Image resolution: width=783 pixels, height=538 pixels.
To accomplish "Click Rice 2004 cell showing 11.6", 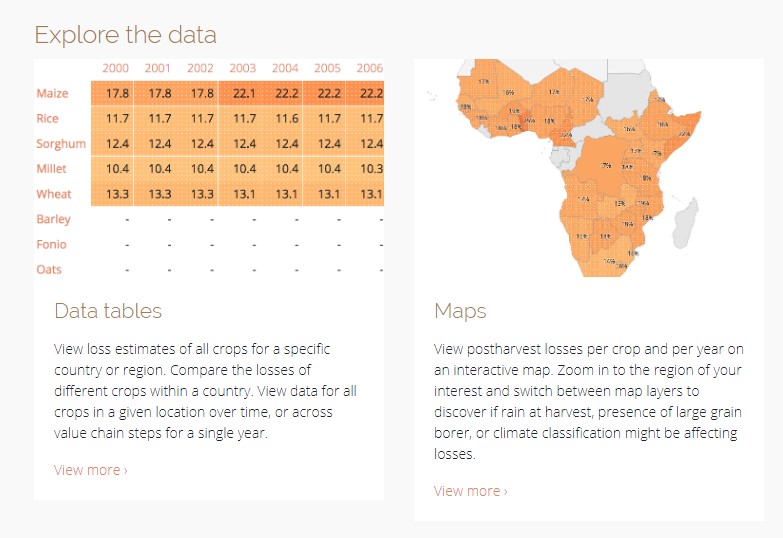I will 285,119.
